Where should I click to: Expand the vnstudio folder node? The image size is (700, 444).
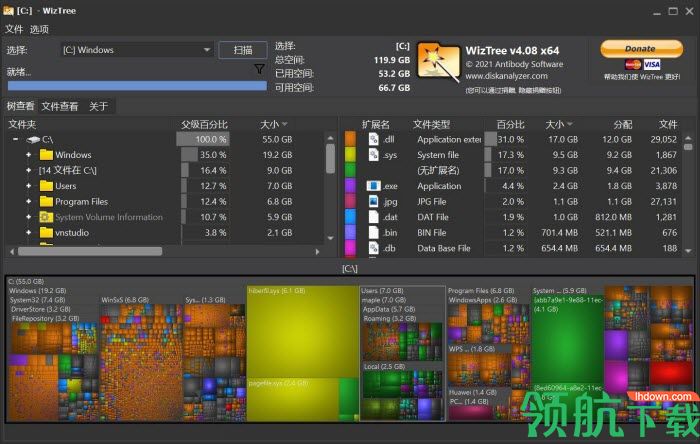click(29, 232)
